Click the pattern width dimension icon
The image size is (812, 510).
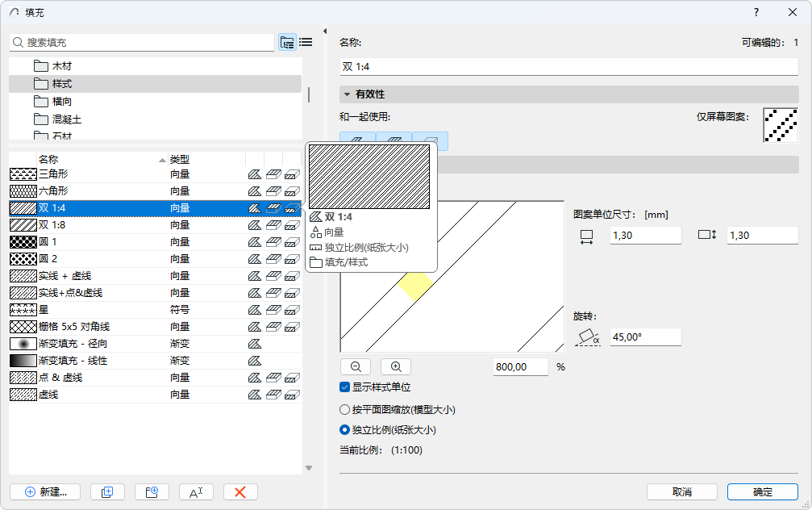pos(586,237)
